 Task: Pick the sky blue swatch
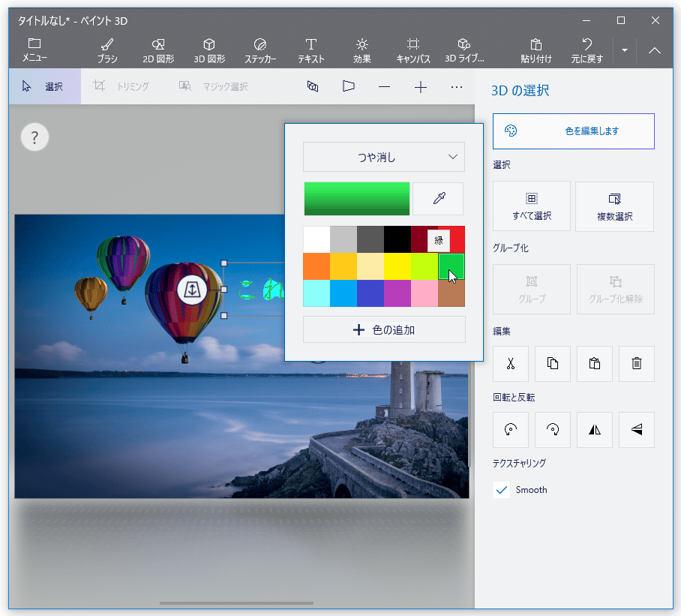(343, 293)
